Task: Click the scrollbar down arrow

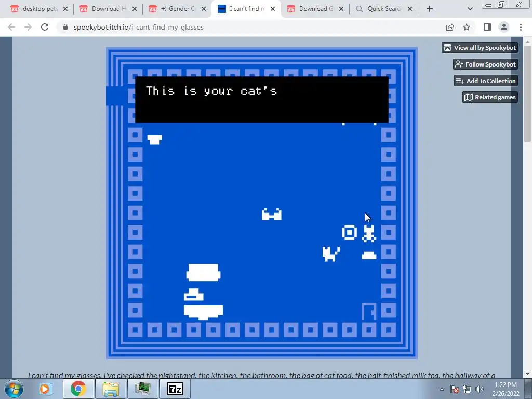Action: pos(528,374)
